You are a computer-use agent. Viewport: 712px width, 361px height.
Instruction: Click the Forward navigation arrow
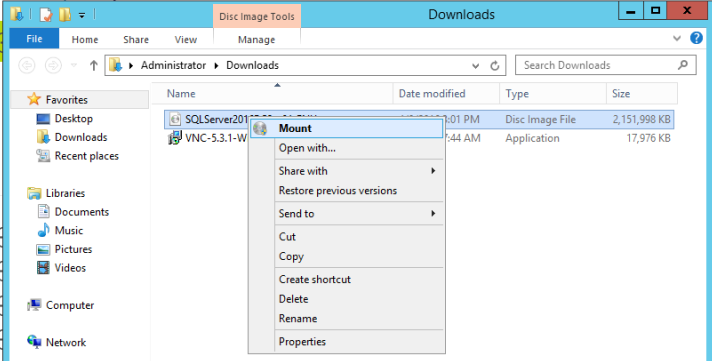coord(53,66)
